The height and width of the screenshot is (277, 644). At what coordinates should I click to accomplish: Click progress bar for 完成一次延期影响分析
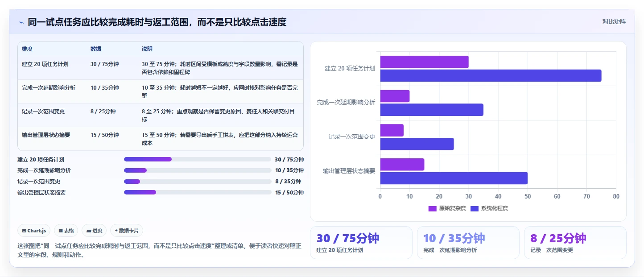[198, 170]
